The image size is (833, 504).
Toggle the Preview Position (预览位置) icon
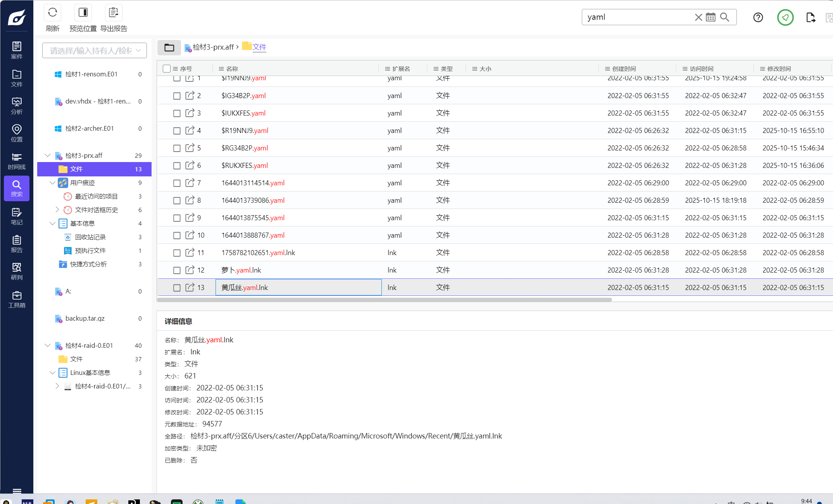(x=83, y=13)
